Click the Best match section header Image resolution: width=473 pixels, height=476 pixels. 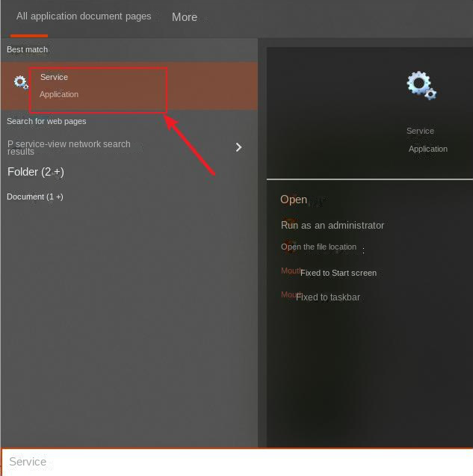[28, 49]
